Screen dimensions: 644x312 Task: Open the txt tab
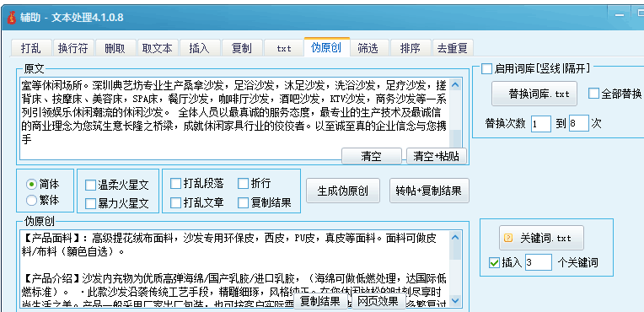[284, 48]
